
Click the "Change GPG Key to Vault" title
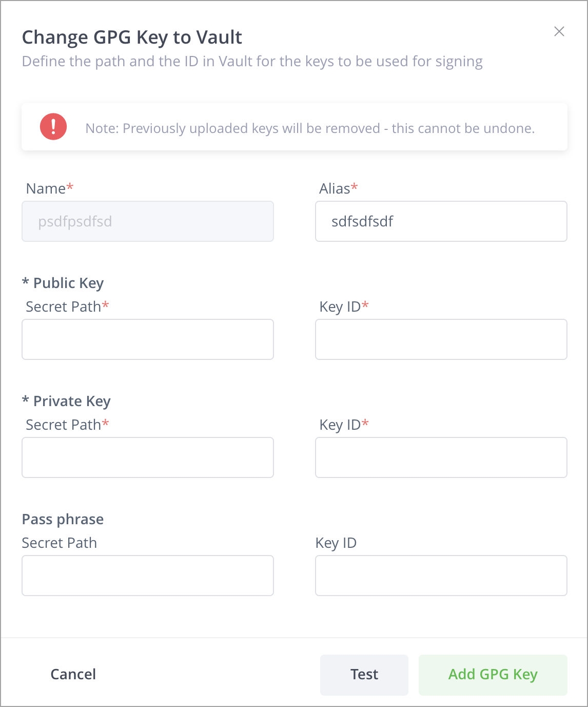(132, 37)
